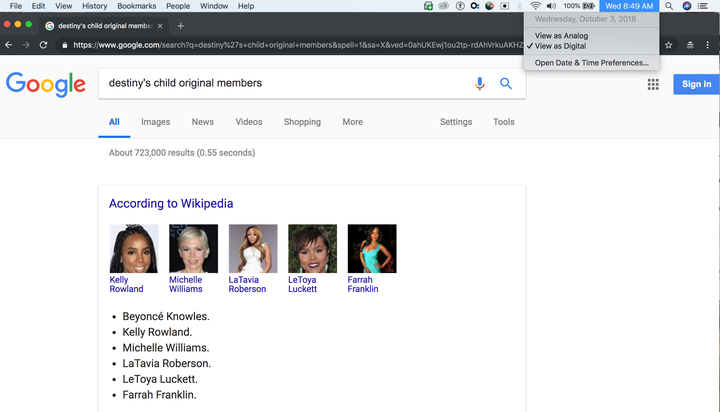Image resolution: width=720 pixels, height=412 pixels.
Task: Click the site padlock icon in address bar
Action: [x=64, y=45]
